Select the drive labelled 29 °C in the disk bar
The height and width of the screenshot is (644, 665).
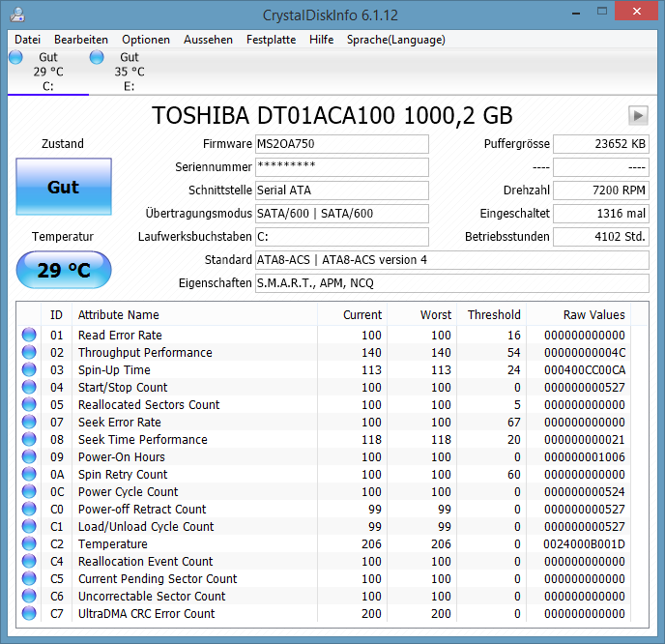click(x=48, y=72)
